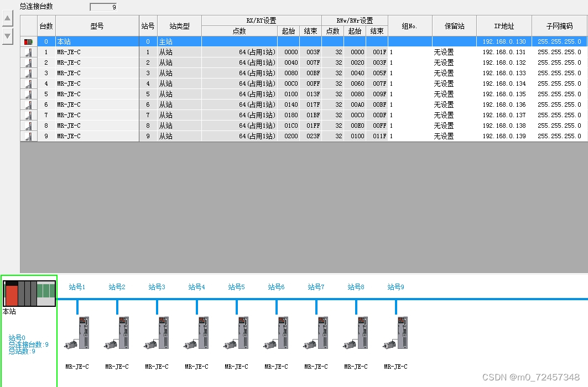Select the servo amplifier under 站号3

157,333
